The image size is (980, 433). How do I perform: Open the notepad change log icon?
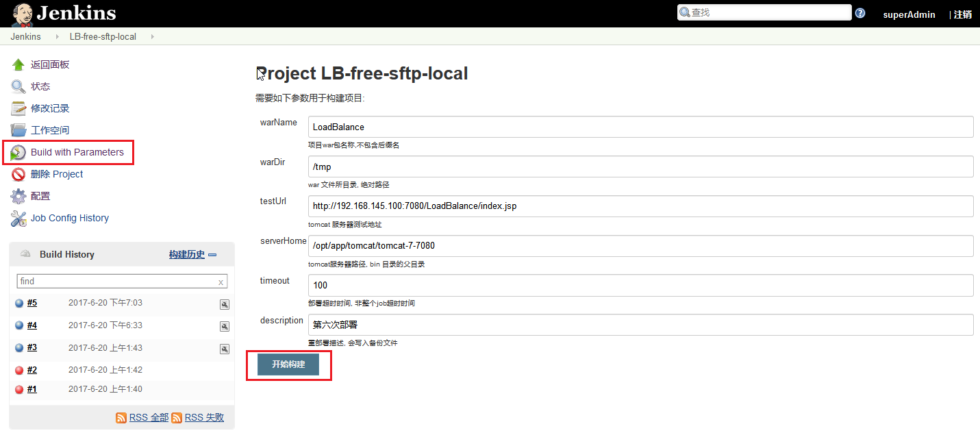[x=18, y=109]
